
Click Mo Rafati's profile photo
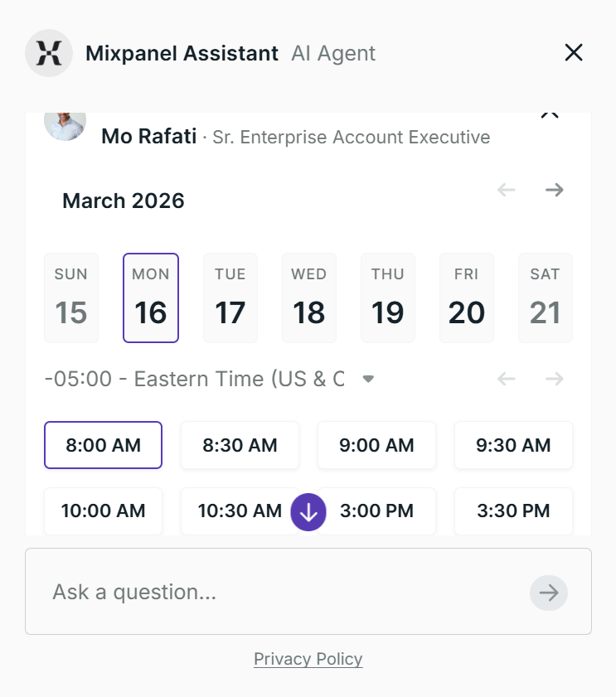coord(65,123)
